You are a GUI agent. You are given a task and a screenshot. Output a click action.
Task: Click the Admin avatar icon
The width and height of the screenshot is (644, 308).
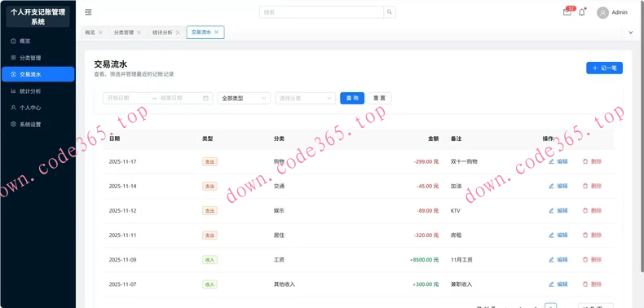click(602, 13)
